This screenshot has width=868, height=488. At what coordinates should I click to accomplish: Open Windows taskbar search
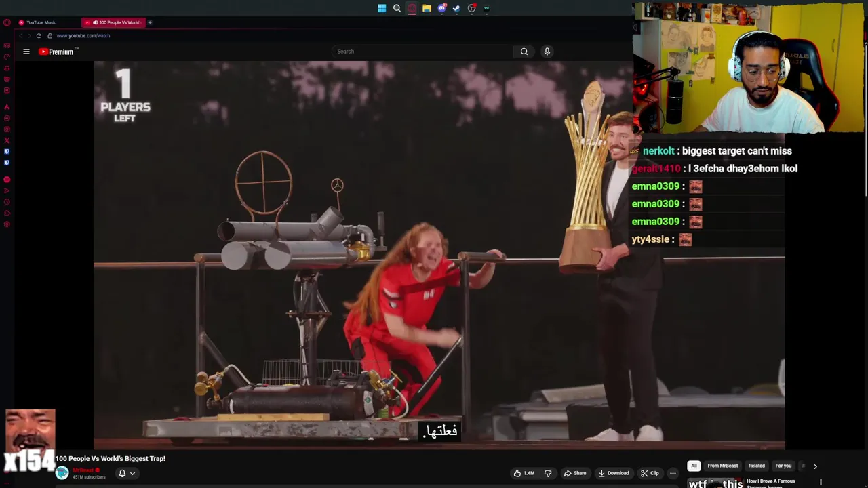397,8
